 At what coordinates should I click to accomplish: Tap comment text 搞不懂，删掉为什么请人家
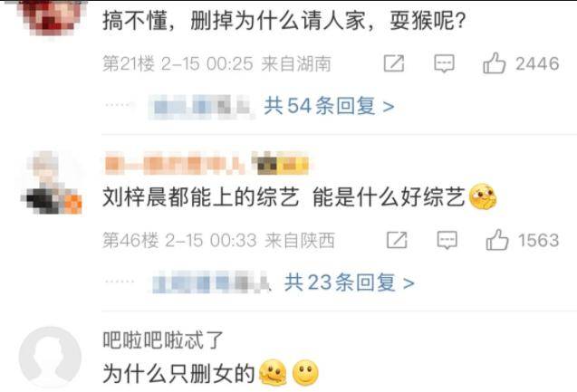(234, 20)
